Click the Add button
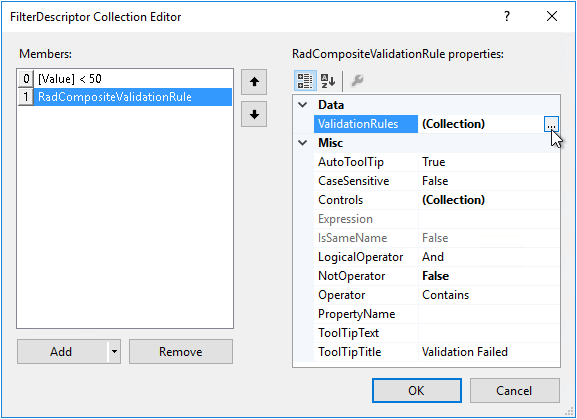This screenshot has height=419, width=577. pos(62,352)
